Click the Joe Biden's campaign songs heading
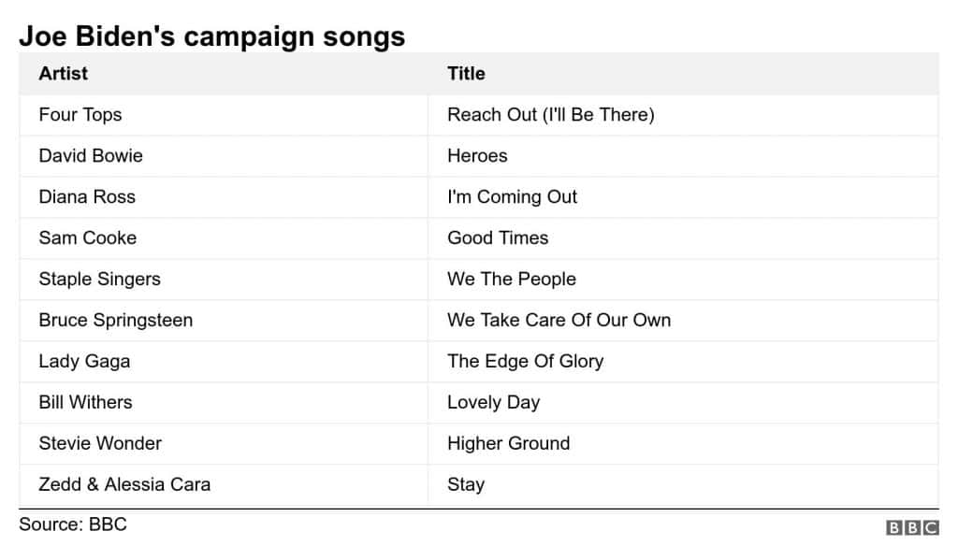Image resolution: width=958 pixels, height=560 pixels. point(212,36)
